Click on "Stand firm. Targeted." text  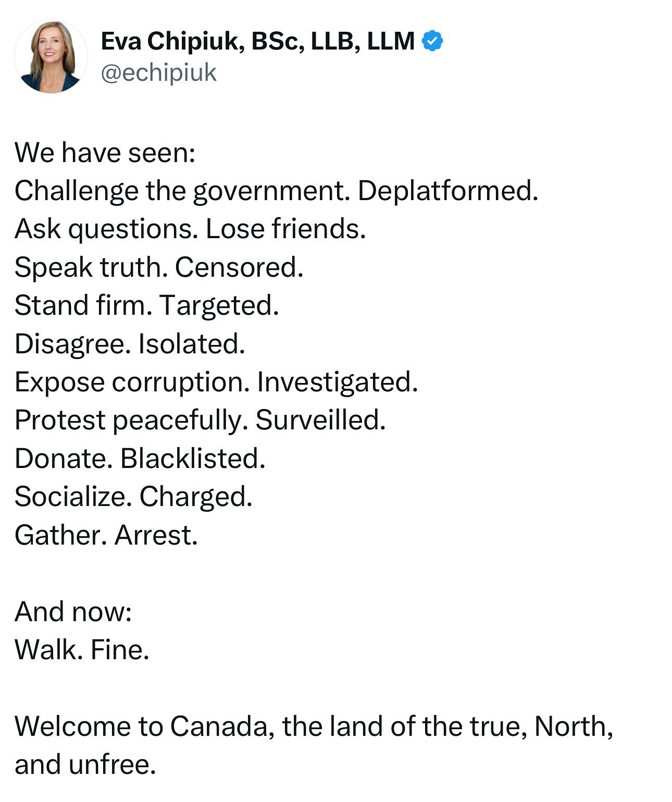tap(147, 305)
